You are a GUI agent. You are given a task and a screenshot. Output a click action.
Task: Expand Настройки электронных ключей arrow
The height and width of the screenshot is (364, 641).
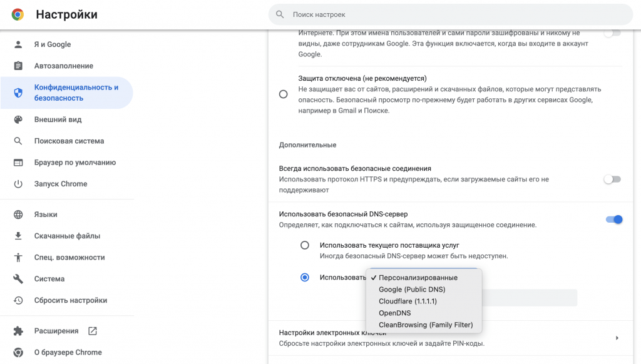pos(617,338)
